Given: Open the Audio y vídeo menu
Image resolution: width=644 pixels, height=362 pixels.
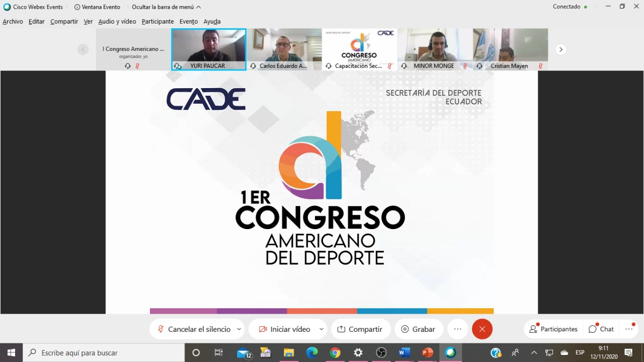Looking at the screenshot, I should tap(117, 22).
